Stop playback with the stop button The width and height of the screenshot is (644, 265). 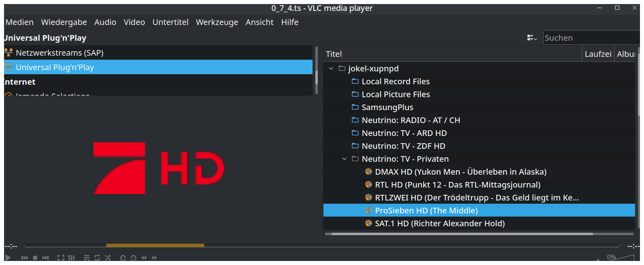pyautogui.click(x=35, y=258)
